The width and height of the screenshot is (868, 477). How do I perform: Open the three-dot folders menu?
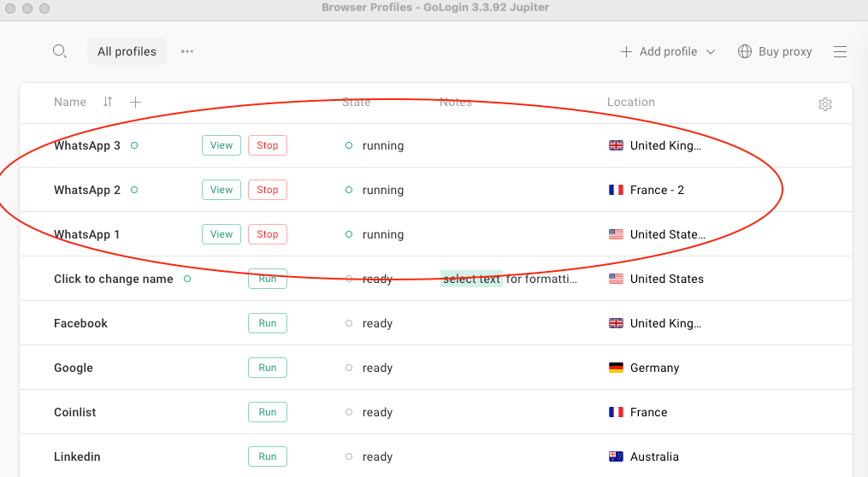(x=187, y=51)
